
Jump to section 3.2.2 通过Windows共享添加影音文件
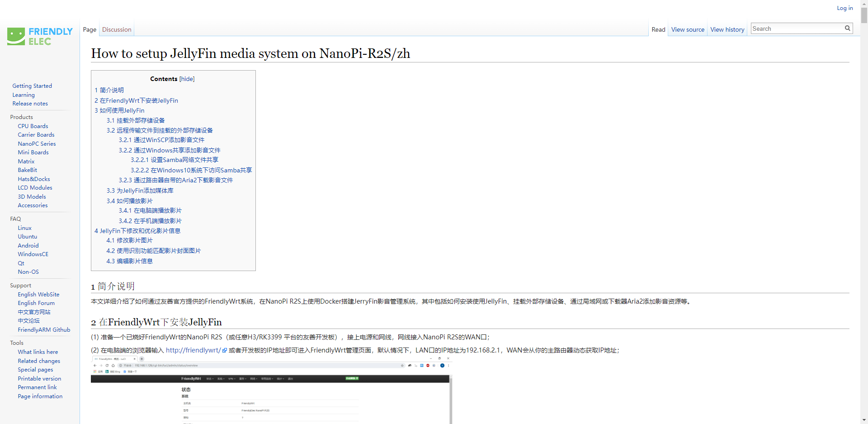pos(170,150)
